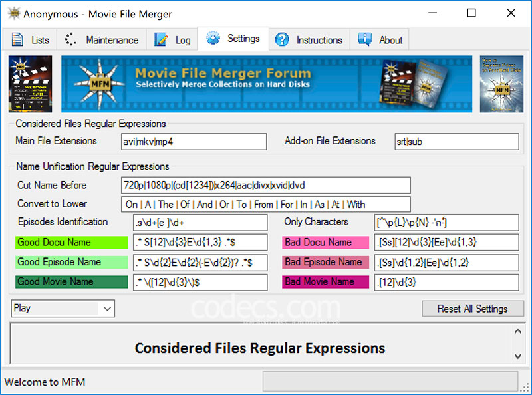This screenshot has width=532, height=395.
Task: Click the MFM clapperboard thumbnail at left
Action: point(30,84)
